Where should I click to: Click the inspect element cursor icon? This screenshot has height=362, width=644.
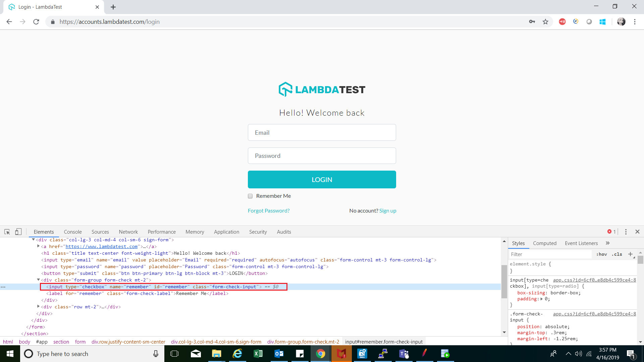[7, 231]
